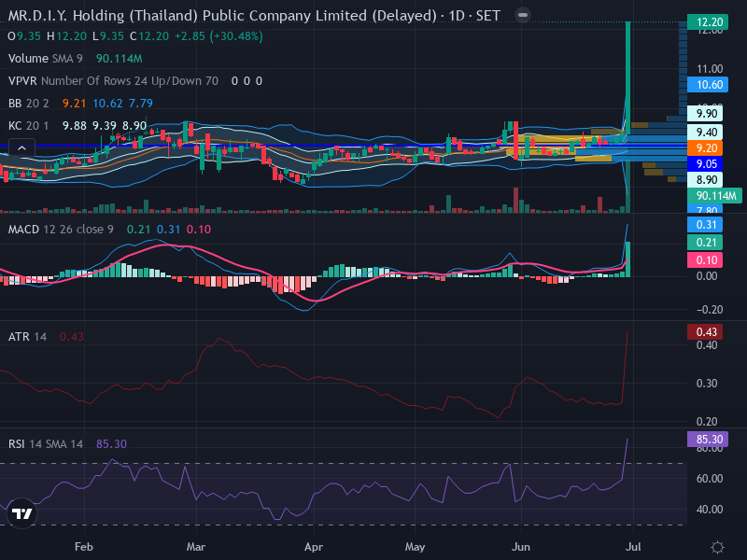Click the TradingView logo icon
The width and height of the screenshot is (747, 560).
pos(21,513)
